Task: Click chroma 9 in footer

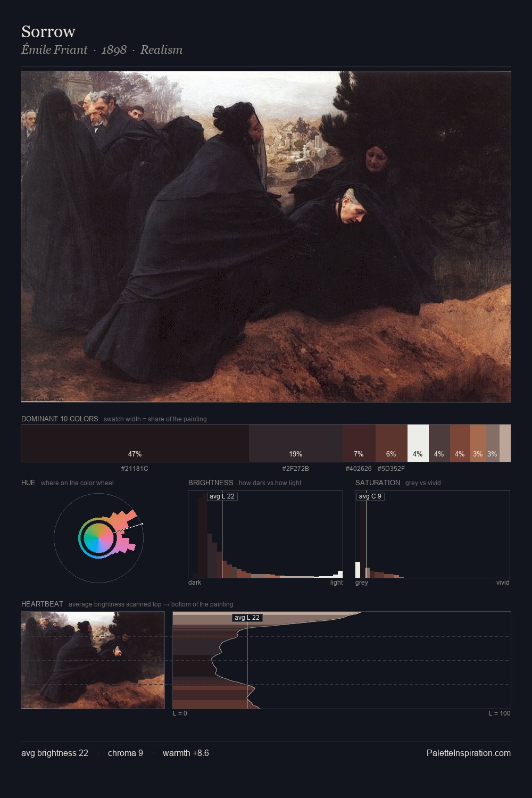Action: tap(126, 753)
